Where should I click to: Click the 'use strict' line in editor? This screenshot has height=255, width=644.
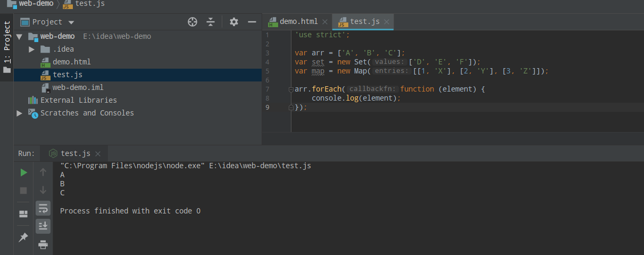tap(323, 35)
